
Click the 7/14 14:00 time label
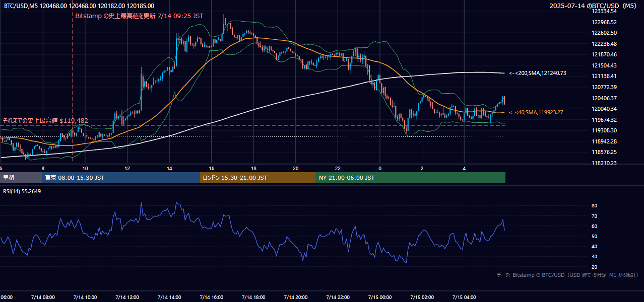click(x=169, y=297)
